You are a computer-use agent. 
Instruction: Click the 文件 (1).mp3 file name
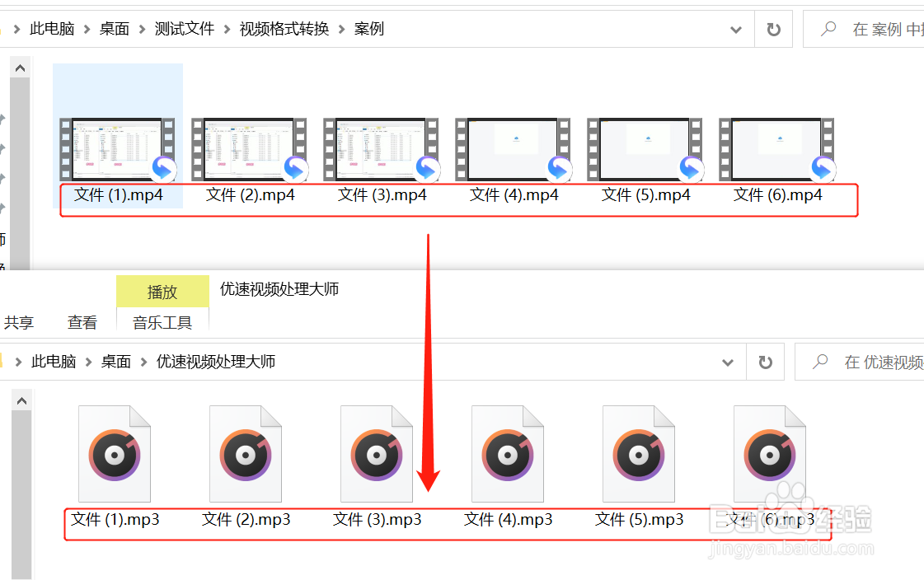115,519
